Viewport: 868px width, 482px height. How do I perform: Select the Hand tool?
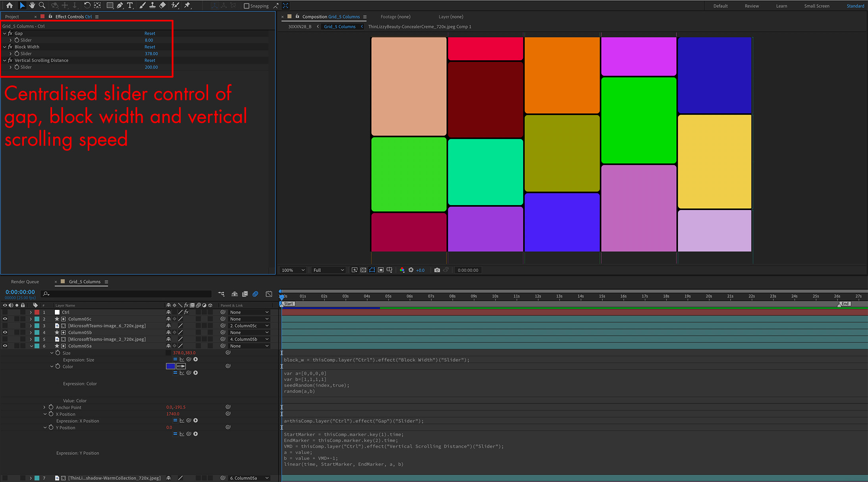click(32, 5)
